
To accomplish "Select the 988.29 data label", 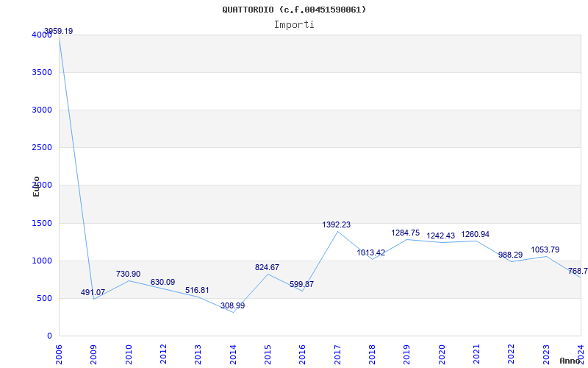I will 510,255.
